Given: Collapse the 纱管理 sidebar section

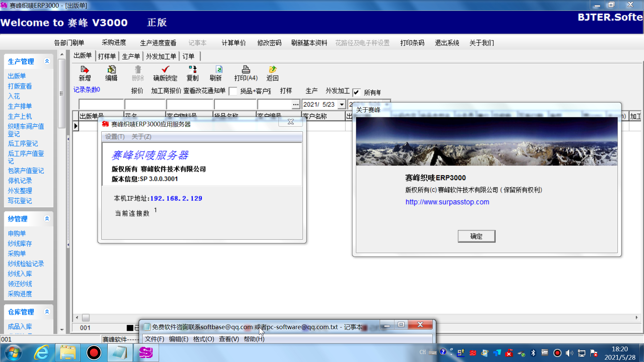Looking at the screenshot, I should (47, 219).
